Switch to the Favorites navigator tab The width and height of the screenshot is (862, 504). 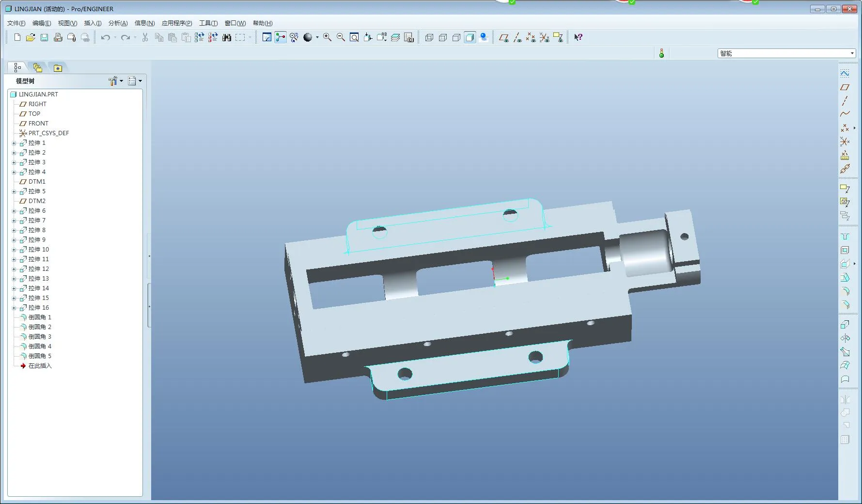pos(58,68)
